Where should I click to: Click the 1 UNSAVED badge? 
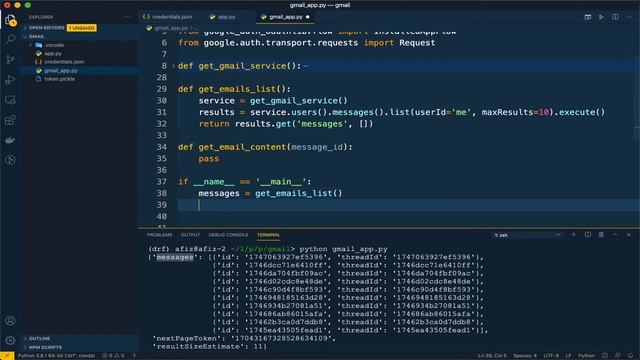click(x=82, y=28)
